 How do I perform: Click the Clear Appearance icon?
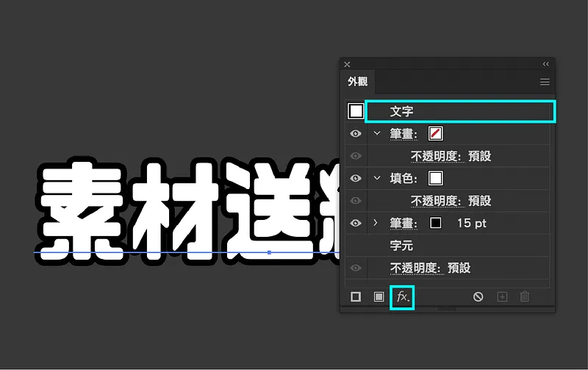coord(478,297)
